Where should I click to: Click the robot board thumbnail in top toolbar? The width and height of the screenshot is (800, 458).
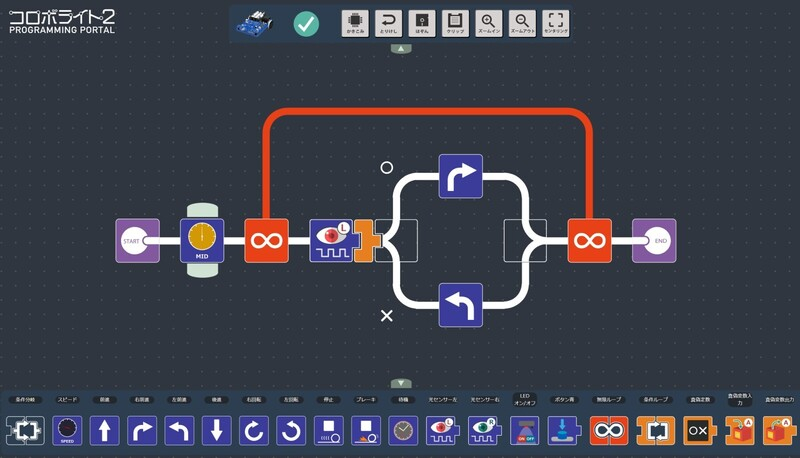tap(257, 24)
